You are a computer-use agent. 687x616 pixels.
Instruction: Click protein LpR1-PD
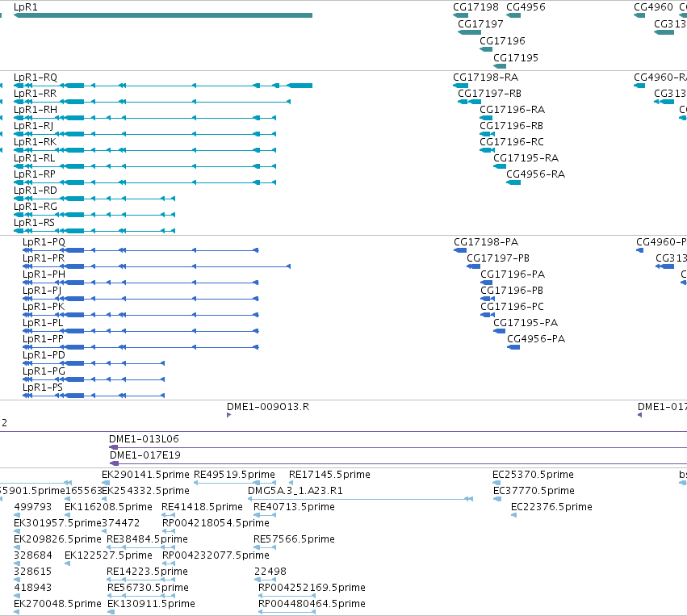coord(94,363)
